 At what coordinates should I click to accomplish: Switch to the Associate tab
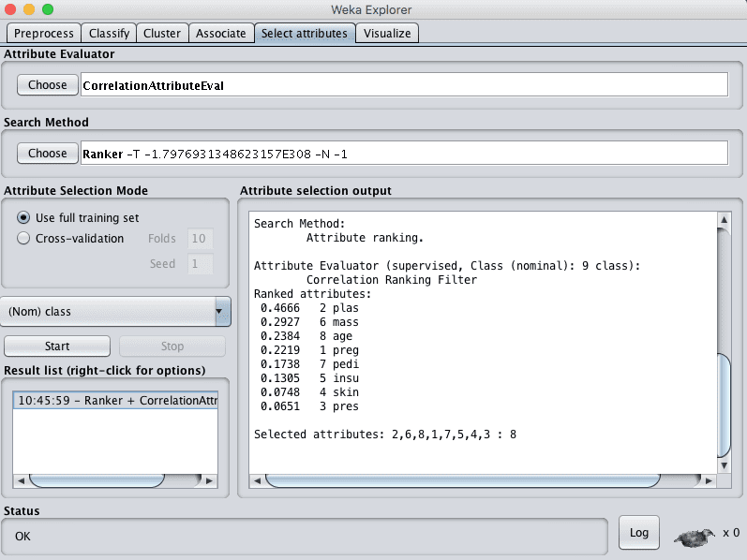(220, 34)
